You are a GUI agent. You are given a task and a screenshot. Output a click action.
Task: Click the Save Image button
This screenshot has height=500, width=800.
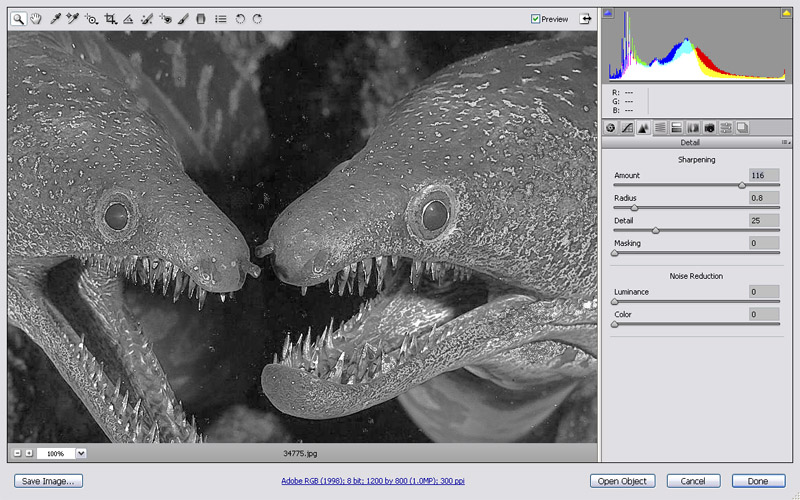coord(48,481)
